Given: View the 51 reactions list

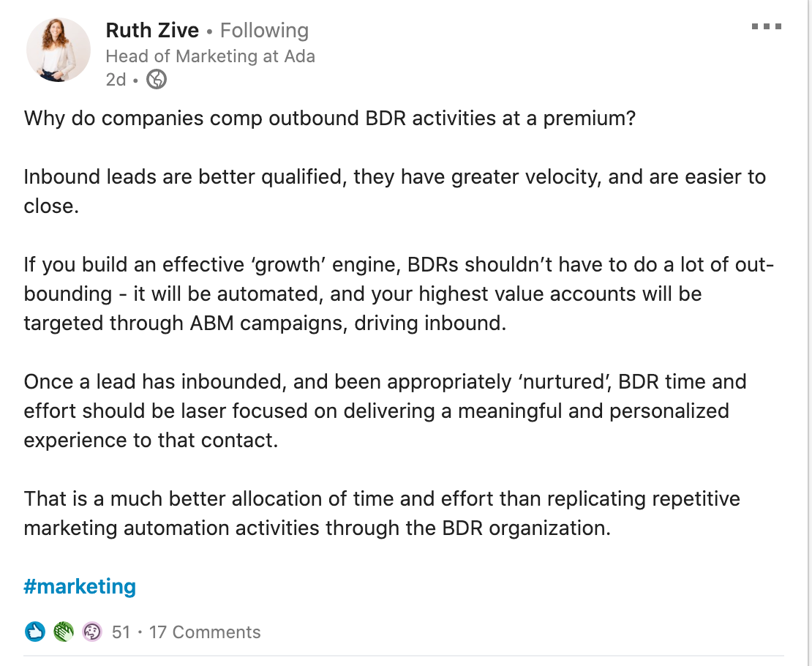Looking at the screenshot, I should click(121, 632).
